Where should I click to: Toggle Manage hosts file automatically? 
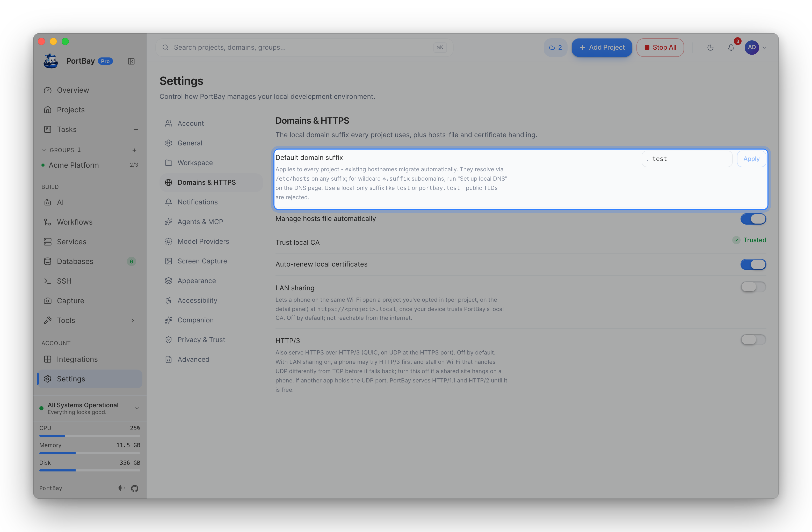point(753,219)
